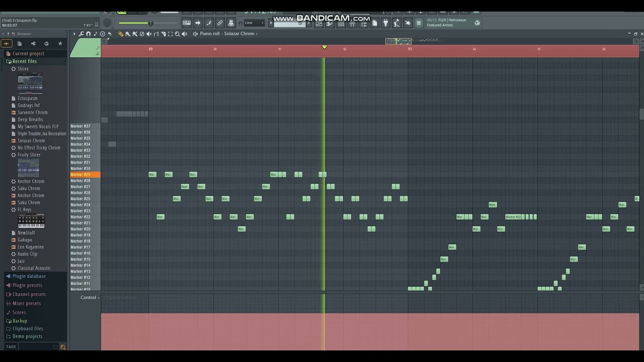The height and width of the screenshot is (362, 644).
Task: Select the browser Plugins tab
Action: point(33,44)
